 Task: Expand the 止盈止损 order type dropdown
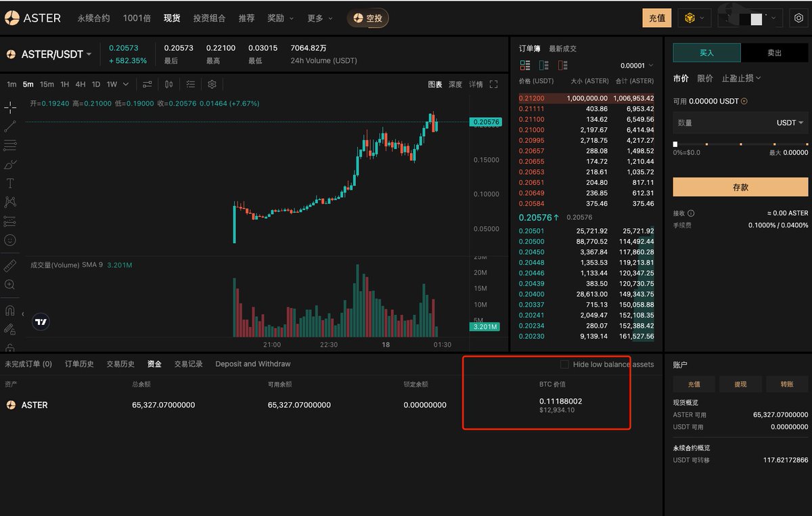pyautogui.click(x=741, y=79)
